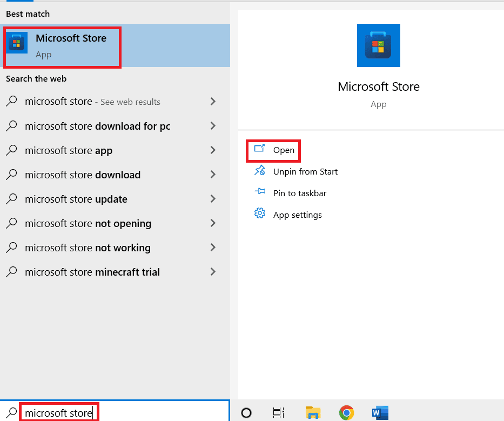Click 'microsoft store update' web suggestion
Screen dimensions: 504x421
[x=76, y=199]
